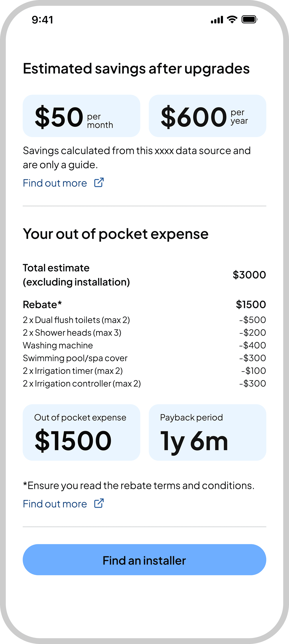289x644 pixels.
Task: Select the Payback period 1y 6m card
Action: (207, 432)
